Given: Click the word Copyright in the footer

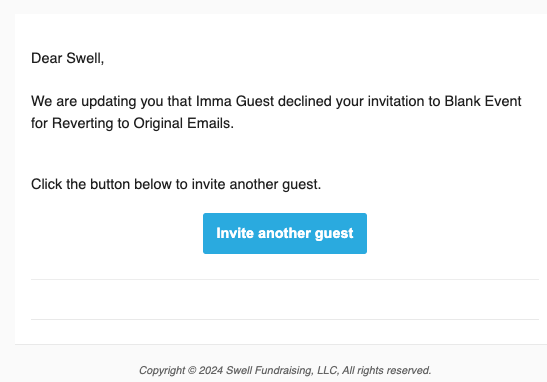Looking at the screenshot, I should (x=162, y=370).
